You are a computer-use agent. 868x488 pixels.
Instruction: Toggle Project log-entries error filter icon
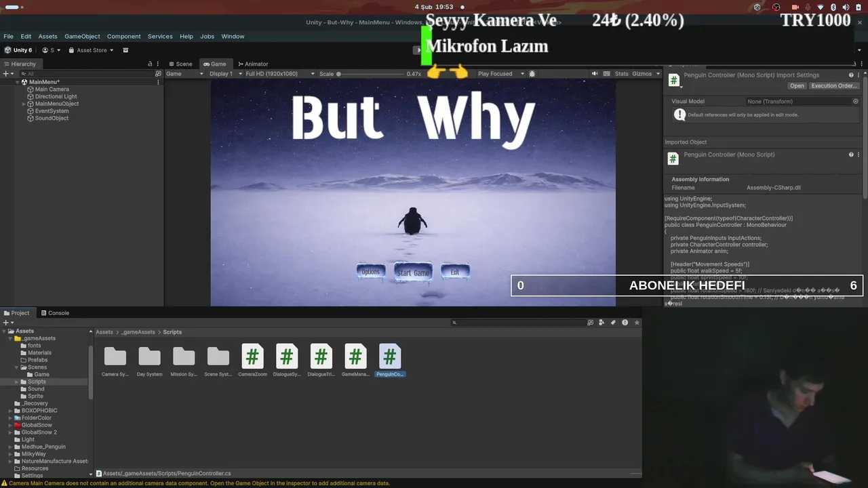(625, 323)
